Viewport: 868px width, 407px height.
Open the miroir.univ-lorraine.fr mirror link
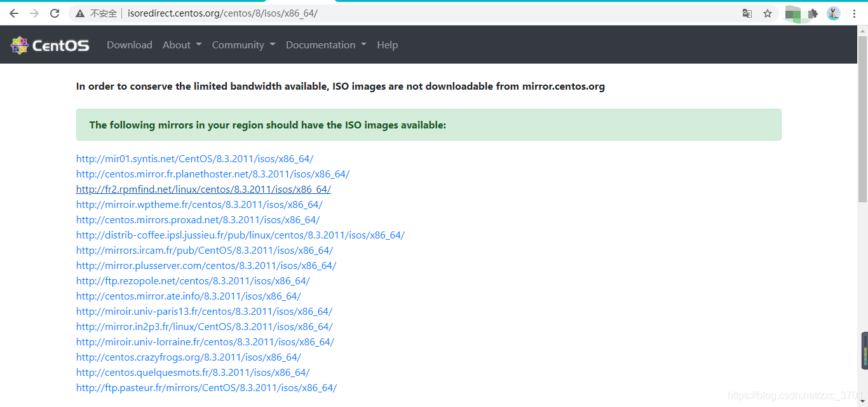coord(205,342)
